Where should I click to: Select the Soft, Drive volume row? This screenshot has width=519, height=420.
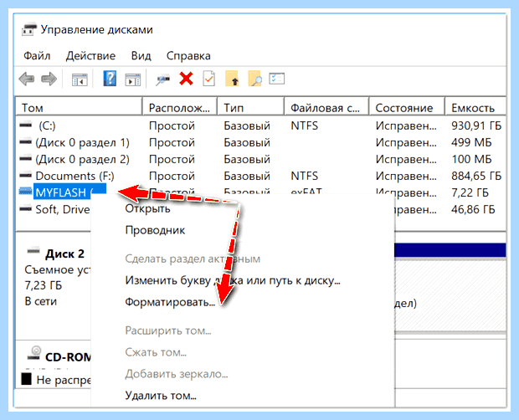click(62, 209)
